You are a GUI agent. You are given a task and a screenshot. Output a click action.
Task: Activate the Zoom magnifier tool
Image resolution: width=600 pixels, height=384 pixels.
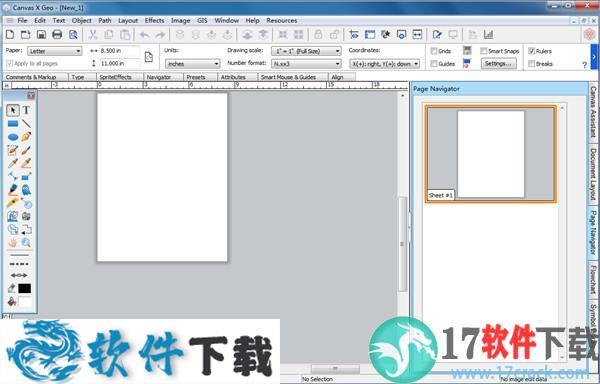(x=26, y=242)
